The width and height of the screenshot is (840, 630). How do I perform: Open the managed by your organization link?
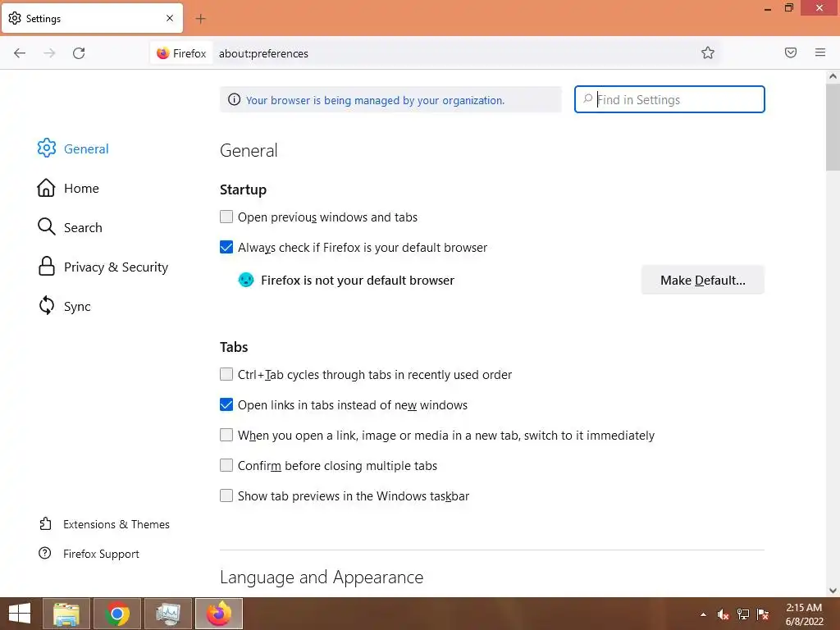(375, 100)
